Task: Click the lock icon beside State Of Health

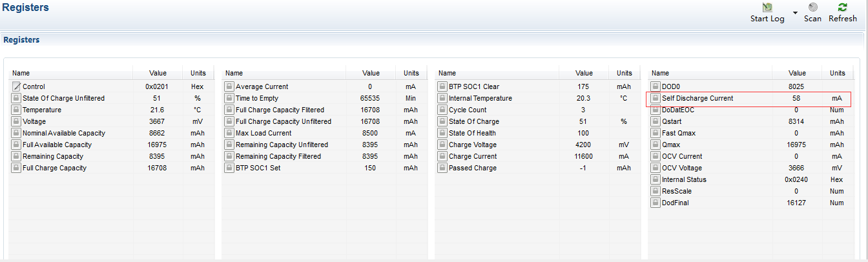Action: point(442,133)
